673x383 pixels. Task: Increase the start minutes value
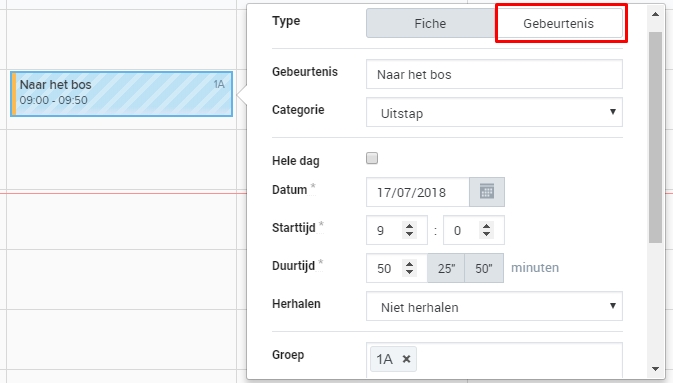pos(486,226)
